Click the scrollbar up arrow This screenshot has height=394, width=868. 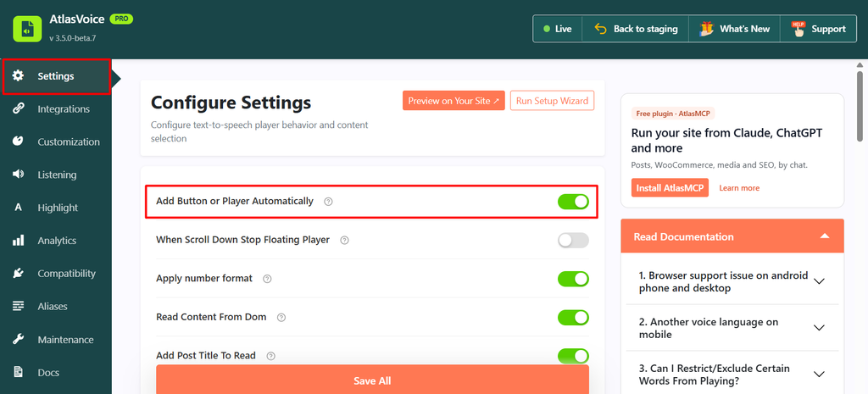[860, 64]
